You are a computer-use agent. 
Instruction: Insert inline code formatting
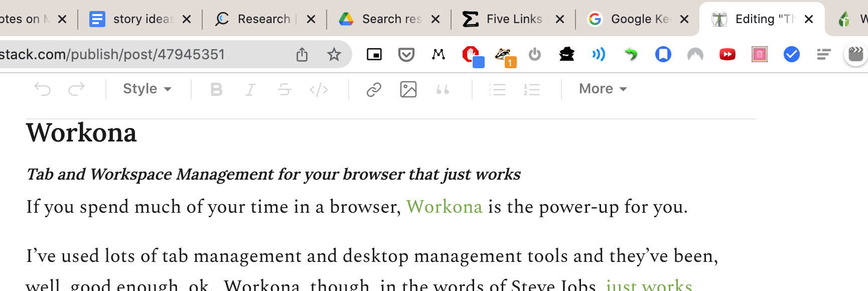(319, 89)
